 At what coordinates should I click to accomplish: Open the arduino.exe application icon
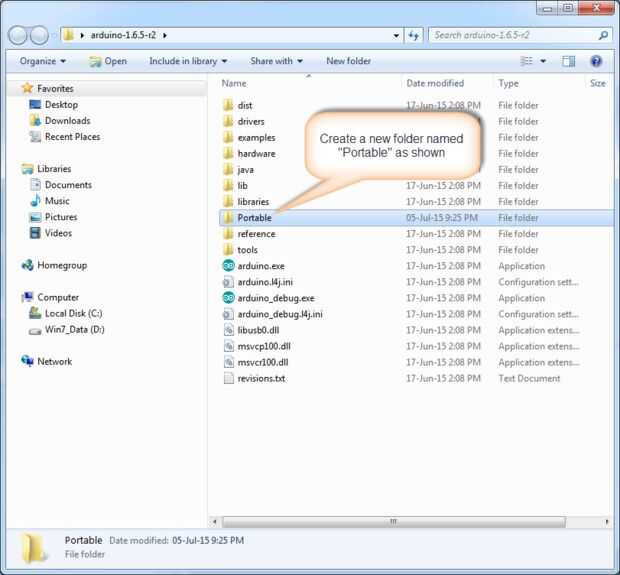(x=229, y=266)
